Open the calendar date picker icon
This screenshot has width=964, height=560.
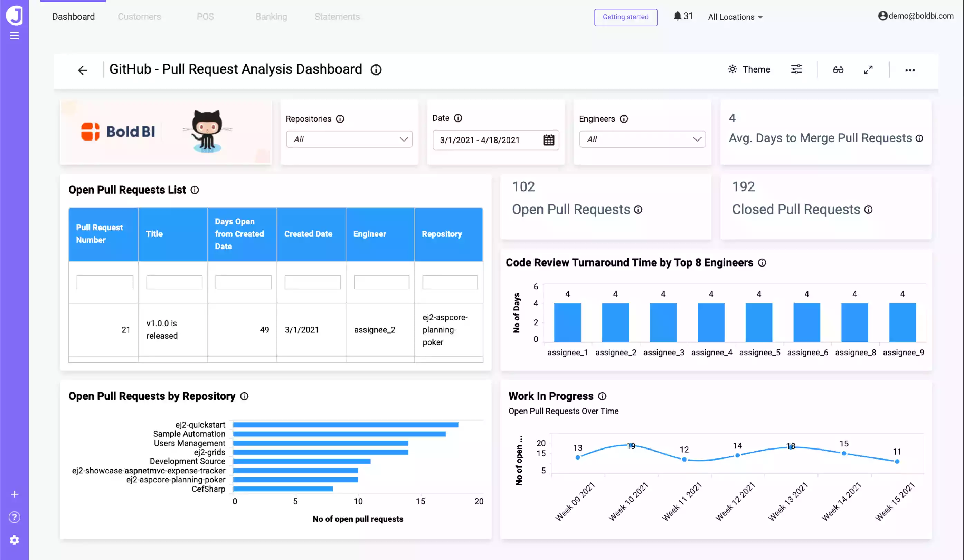click(548, 140)
